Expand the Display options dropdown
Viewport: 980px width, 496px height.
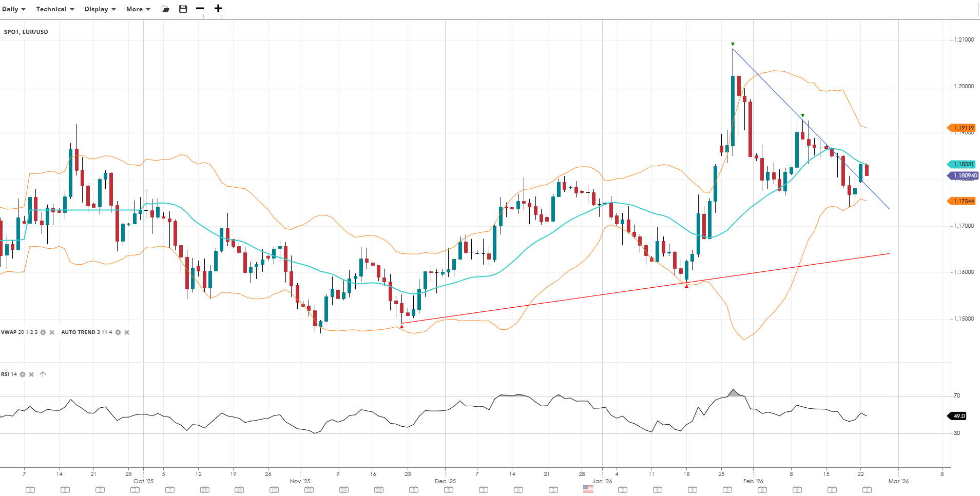[x=100, y=9]
